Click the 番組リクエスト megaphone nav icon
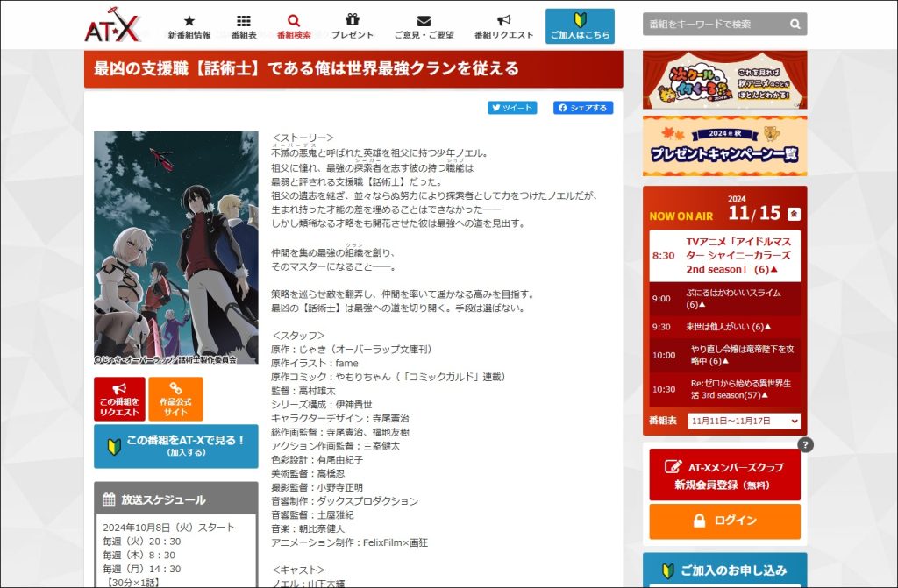This screenshot has width=898, height=588. click(x=503, y=20)
